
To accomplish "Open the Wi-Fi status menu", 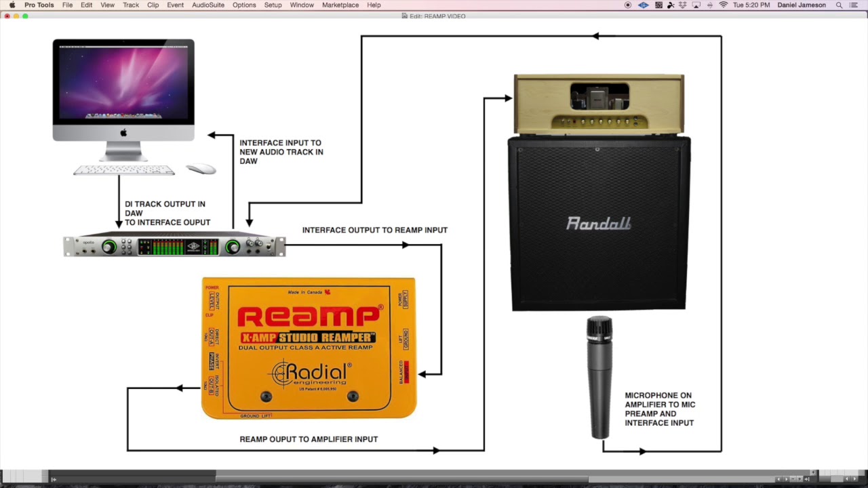I will 723,5.
